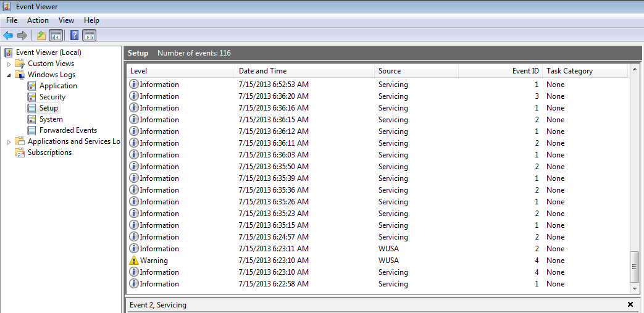Click the Applications and Services Logs folder icon
This screenshot has width=644, height=313.
pos(20,141)
